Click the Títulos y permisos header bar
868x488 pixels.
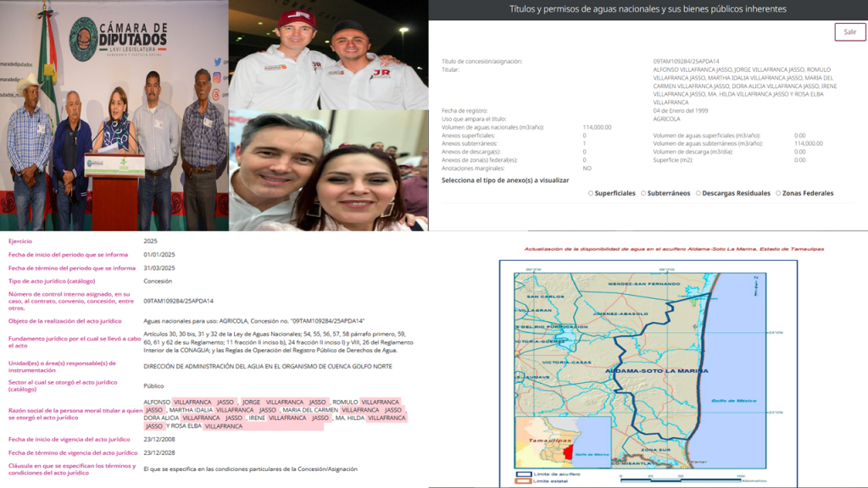pyautogui.click(x=648, y=10)
